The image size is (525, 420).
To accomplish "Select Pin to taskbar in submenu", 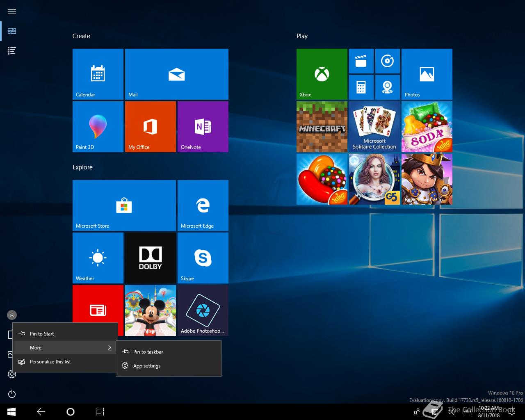I will point(169,352).
